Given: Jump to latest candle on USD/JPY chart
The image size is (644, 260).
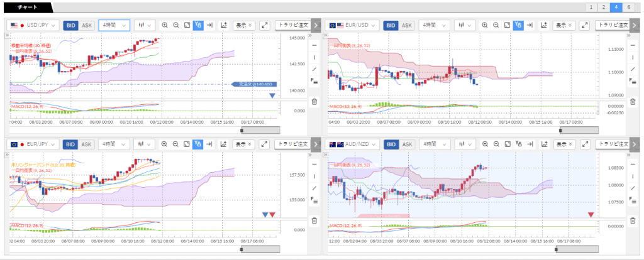Looking at the screenshot, I should [x=209, y=25].
